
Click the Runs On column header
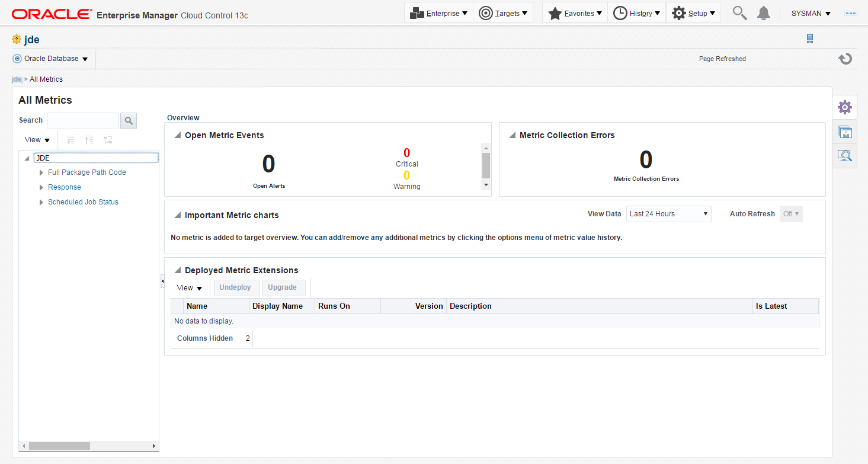pyautogui.click(x=348, y=306)
